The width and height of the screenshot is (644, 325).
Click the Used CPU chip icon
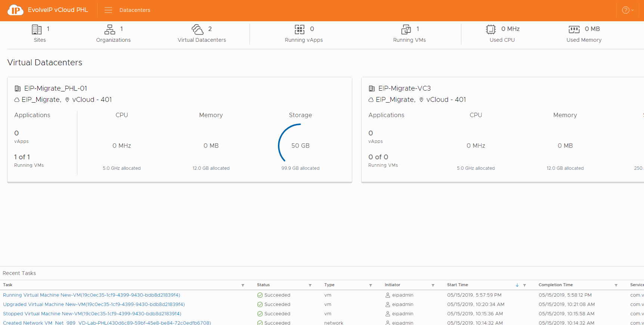coord(490,29)
